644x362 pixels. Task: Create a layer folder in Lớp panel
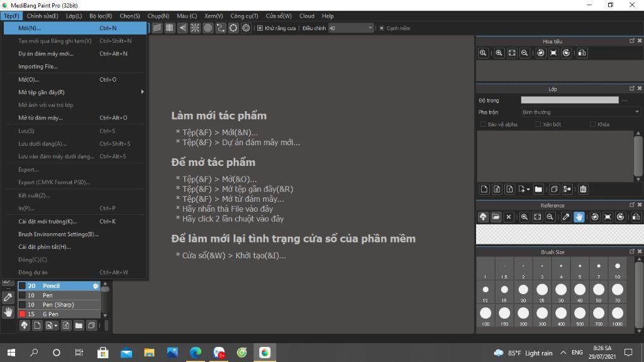(538, 189)
